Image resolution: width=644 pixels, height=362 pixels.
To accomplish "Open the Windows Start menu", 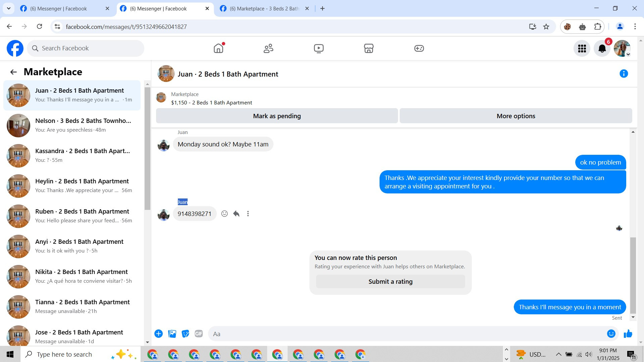I will point(10,354).
